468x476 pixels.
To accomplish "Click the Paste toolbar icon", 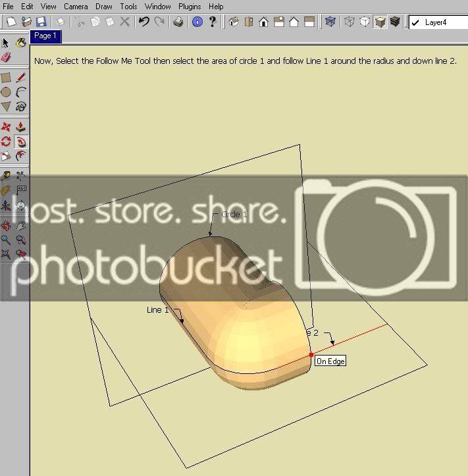I will 109,22.
